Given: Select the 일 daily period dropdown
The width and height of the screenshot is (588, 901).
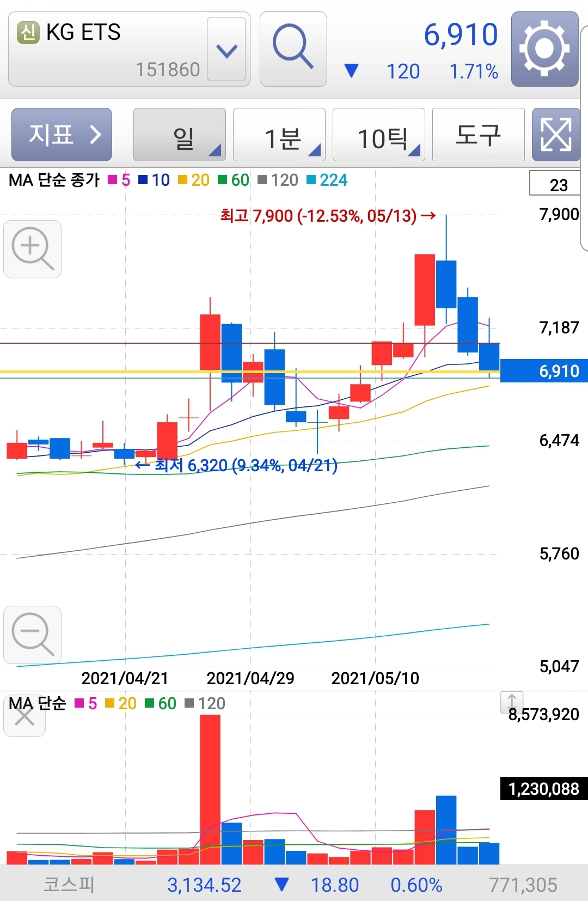Looking at the screenshot, I should [x=180, y=135].
